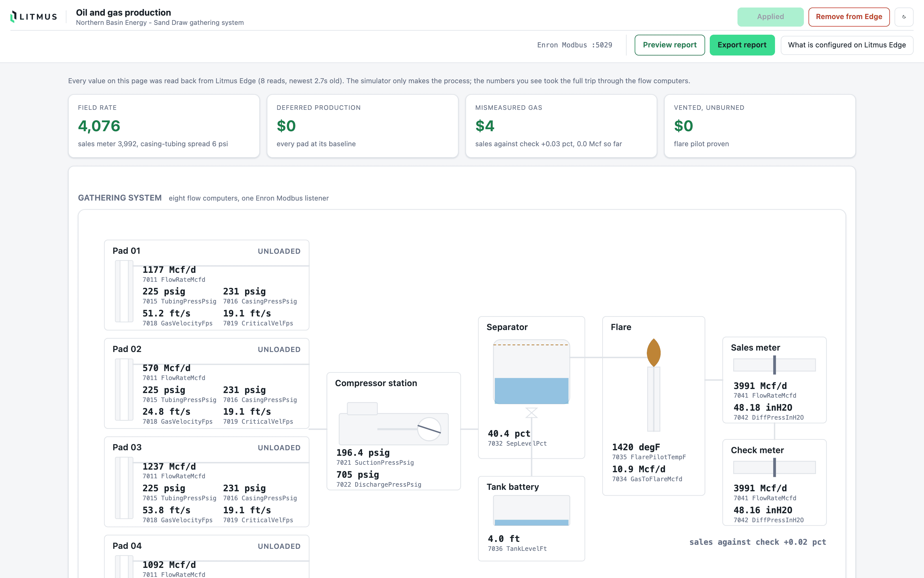Click suction pressure 196.4 psig
The height and width of the screenshot is (578, 924).
point(363,453)
